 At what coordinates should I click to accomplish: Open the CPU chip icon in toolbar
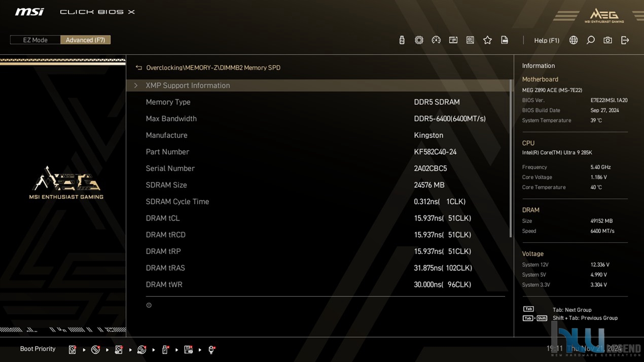419,40
